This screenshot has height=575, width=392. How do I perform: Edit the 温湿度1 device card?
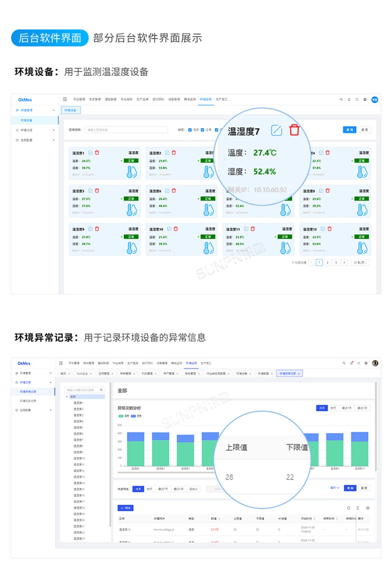pos(90,153)
